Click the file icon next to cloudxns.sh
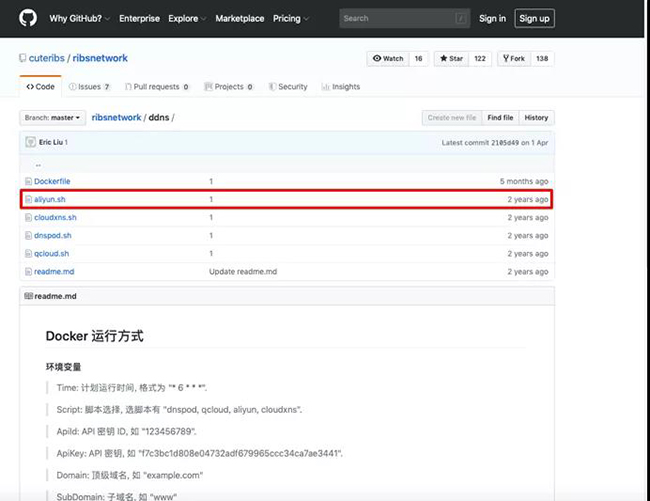The image size is (650, 501). click(x=28, y=218)
